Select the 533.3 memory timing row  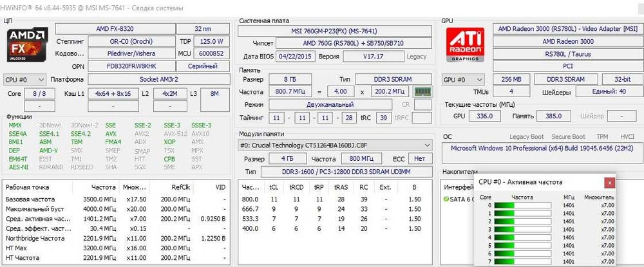pos(335,219)
